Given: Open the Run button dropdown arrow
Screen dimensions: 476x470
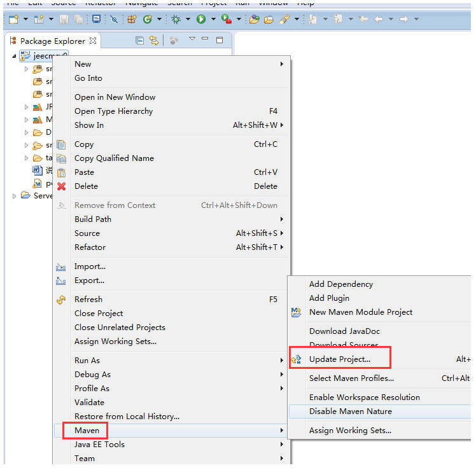Looking at the screenshot, I should [212, 20].
